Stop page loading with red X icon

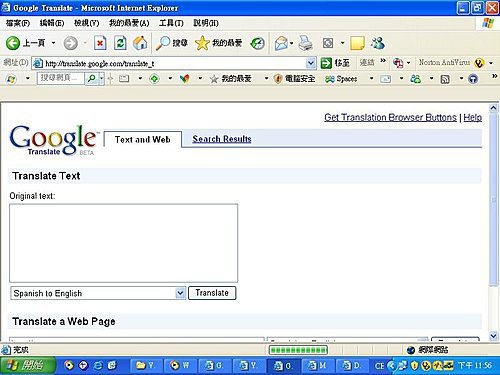100,43
